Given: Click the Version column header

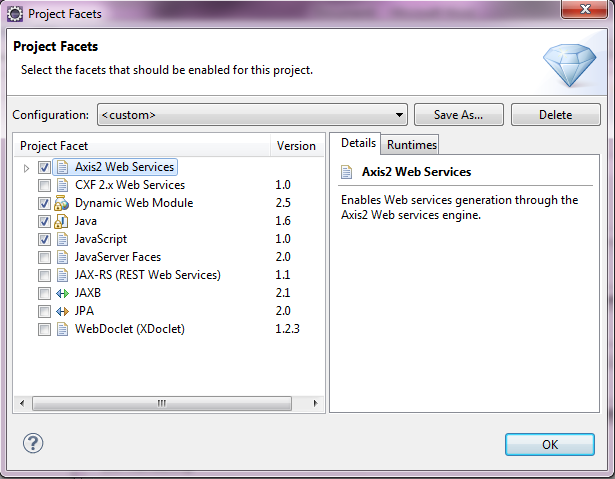Looking at the screenshot, I should click(x=296, y=146).
